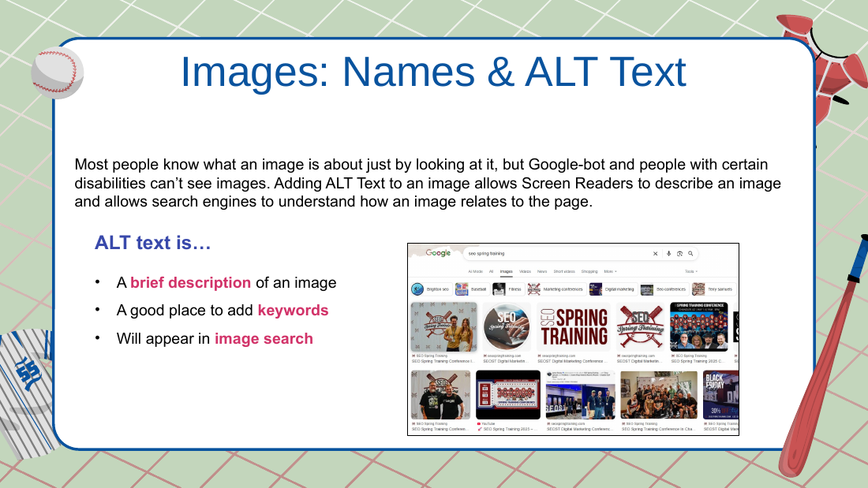Select the Terry samuels filter chip
This screenshot has width=868, height=488.
click(x=713, y=289)
